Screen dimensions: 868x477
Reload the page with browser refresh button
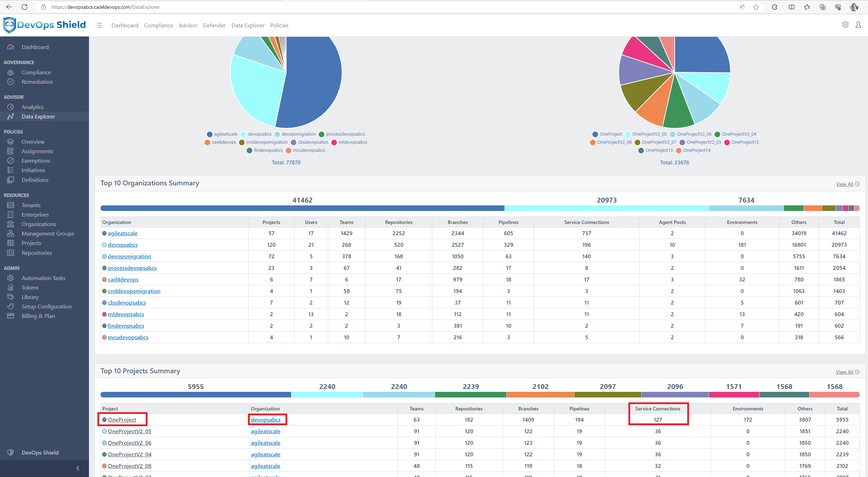pos(25,7)
